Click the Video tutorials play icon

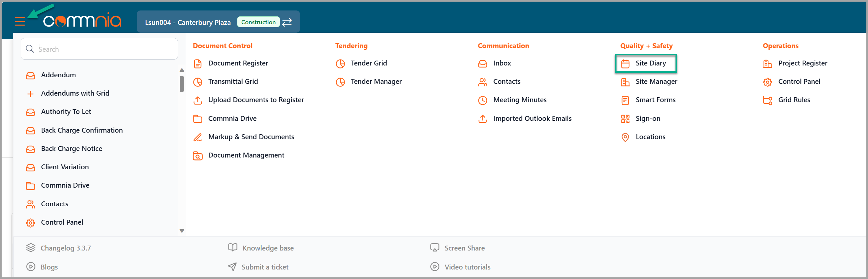tap(435, 267)
